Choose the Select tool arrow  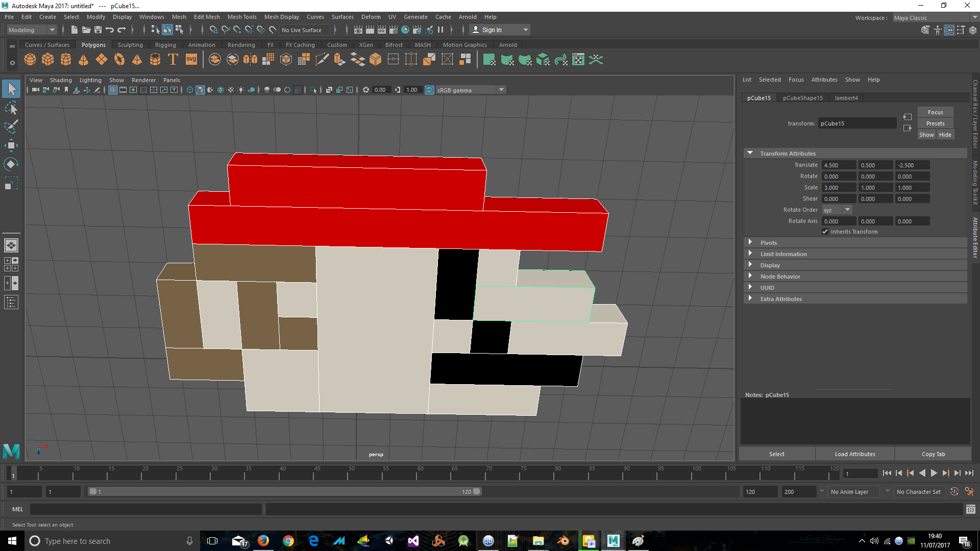[x=11, y=89]
